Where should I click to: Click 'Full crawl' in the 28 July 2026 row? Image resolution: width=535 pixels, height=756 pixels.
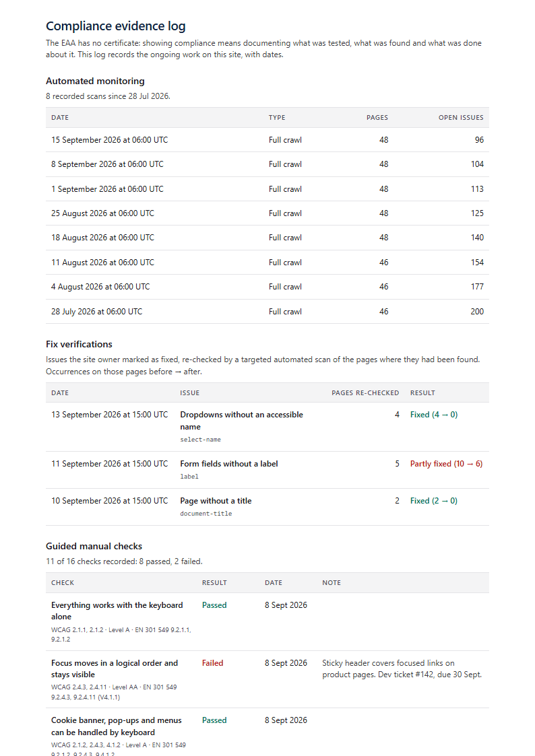[x=285, y=312]
